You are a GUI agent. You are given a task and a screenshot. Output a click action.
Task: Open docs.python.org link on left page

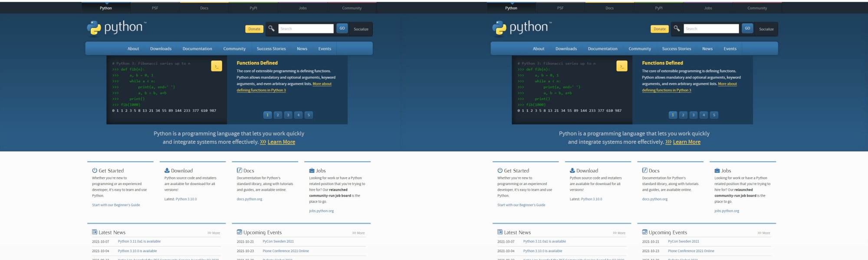tap(250, 199)
